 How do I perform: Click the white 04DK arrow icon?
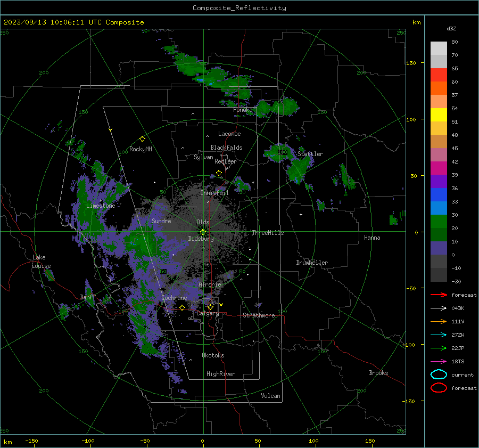[439, 308]
